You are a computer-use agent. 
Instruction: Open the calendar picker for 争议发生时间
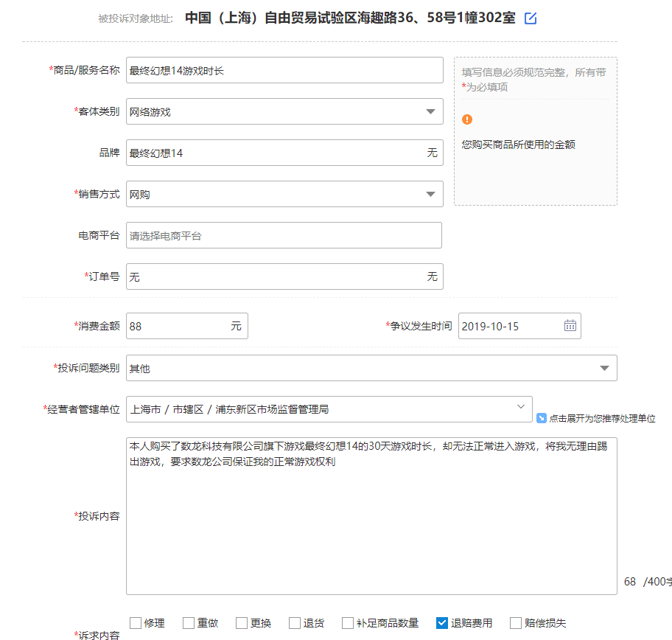[x=569, y=325]
